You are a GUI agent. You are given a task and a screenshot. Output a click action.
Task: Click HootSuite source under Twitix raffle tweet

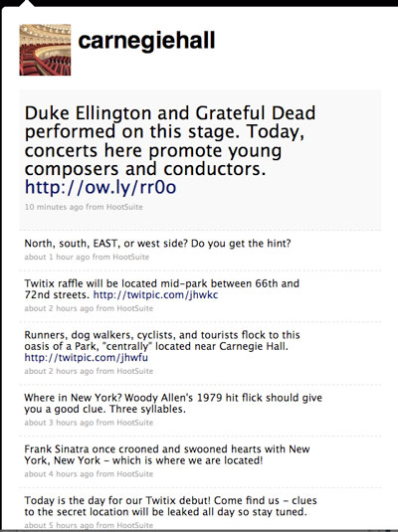coord(134,308)
